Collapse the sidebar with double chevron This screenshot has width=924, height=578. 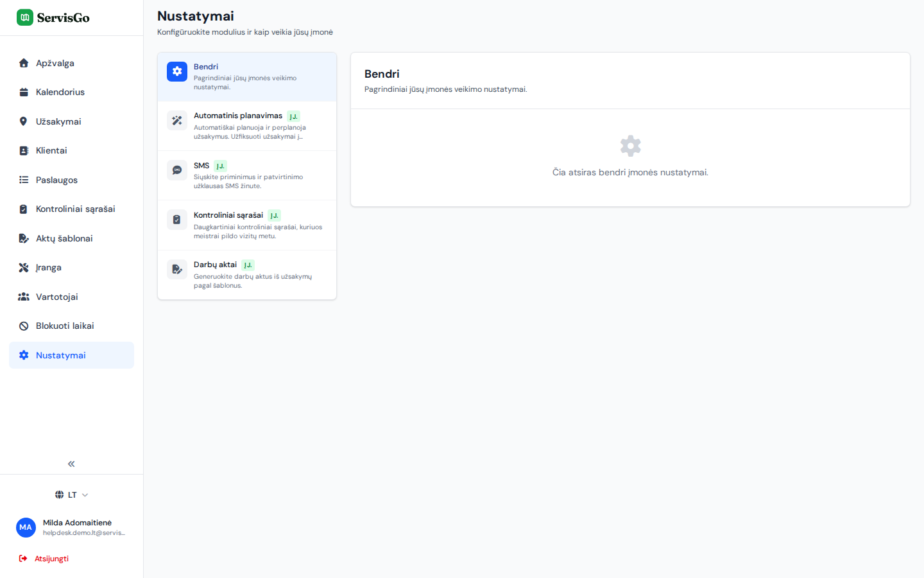click(x=71, y=464)
